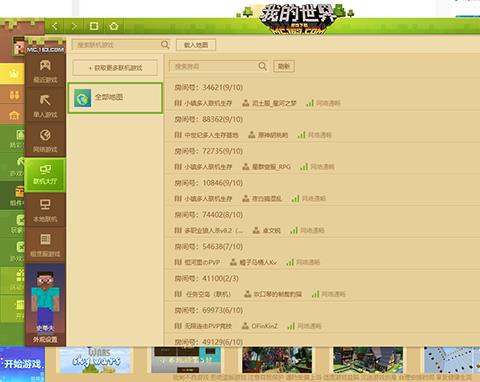Click the yellow crown icon in left strip
The height and width of the screenshot is (382, 480).
(x=13, y=73)
